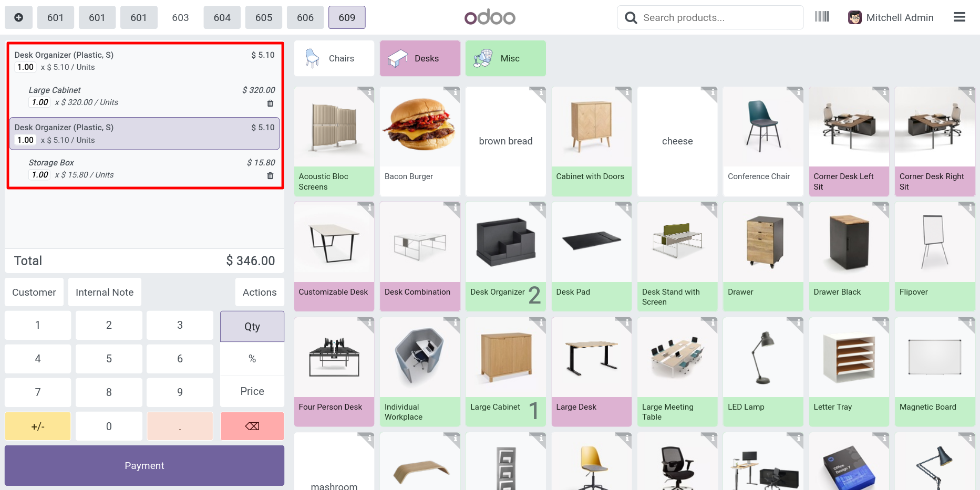Filter products by Misc category
The width and height of the screenshot is (980, 490).
pyautogui.click(x=506, y=58)
